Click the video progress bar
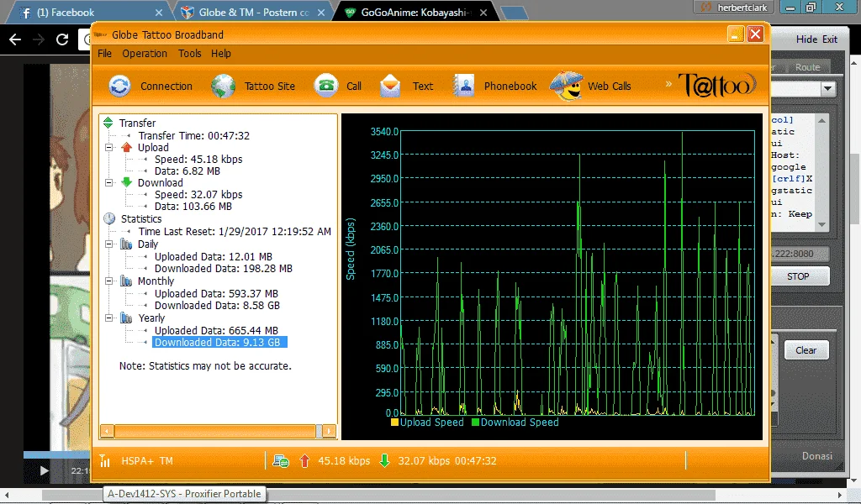The height and width of the screenshot is (504, 861). tap(56, 454)
